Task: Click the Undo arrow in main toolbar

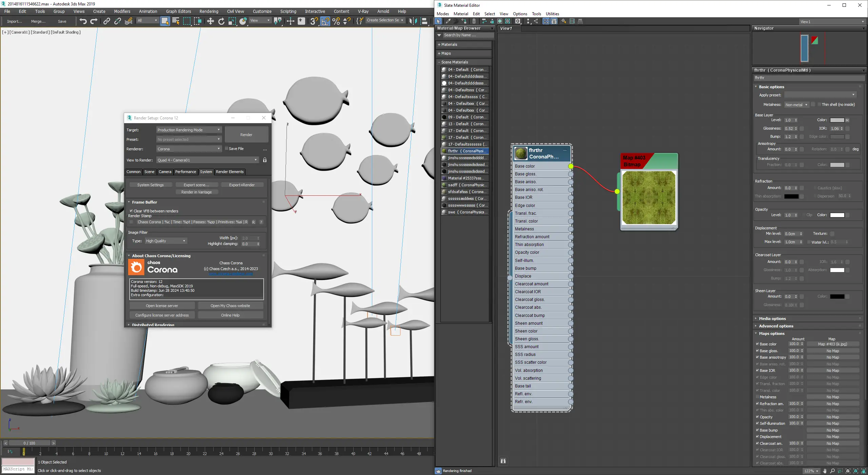Action: tap(83, 21)
